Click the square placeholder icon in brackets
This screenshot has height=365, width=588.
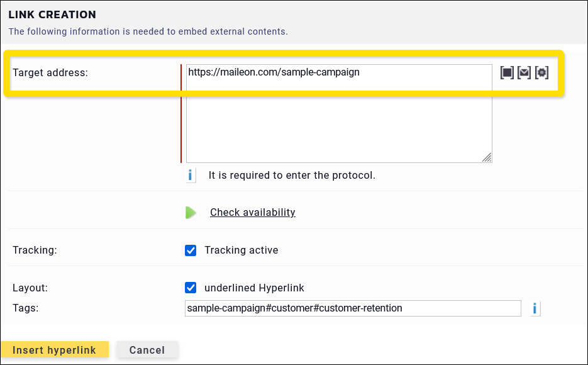click(507, 73)
